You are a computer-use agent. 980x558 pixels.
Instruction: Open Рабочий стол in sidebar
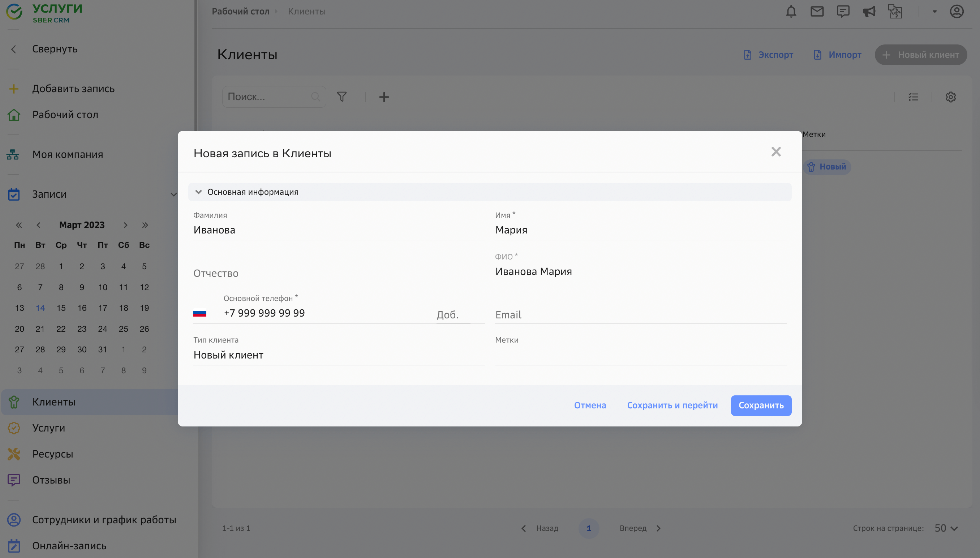click(x=65, y=115)
